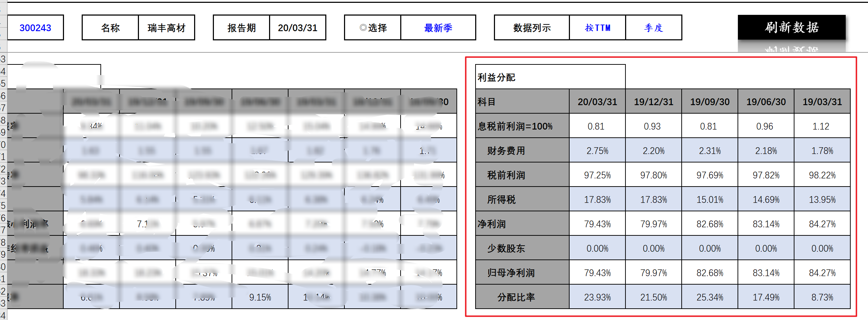The height and width of the screenshot is (320, 868).
Task: Select the 23.93% distribution ratio cell
Action: click(597, 297)
